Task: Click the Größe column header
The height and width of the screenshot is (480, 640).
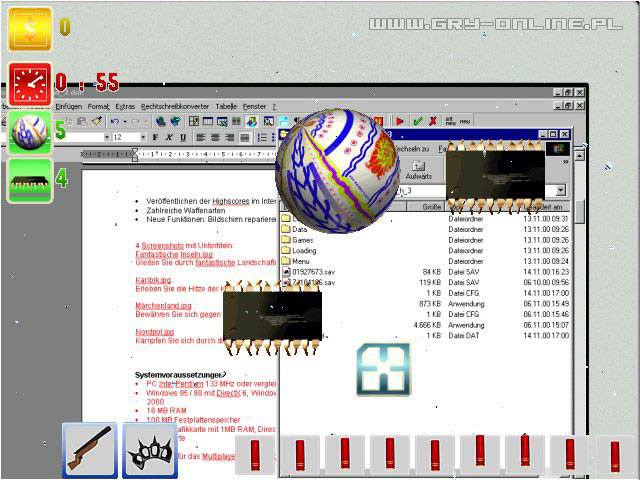Action: tap(425, 207)
